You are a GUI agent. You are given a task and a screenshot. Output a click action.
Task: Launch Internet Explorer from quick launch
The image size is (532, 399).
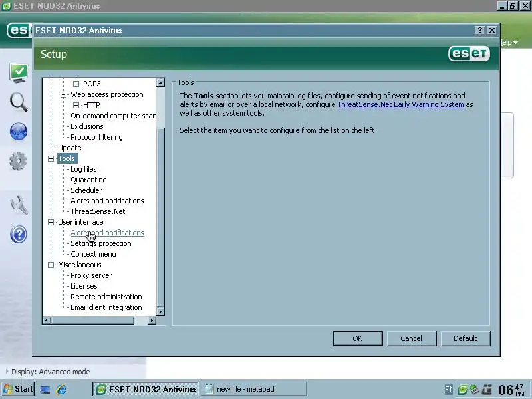click(61, 390)
